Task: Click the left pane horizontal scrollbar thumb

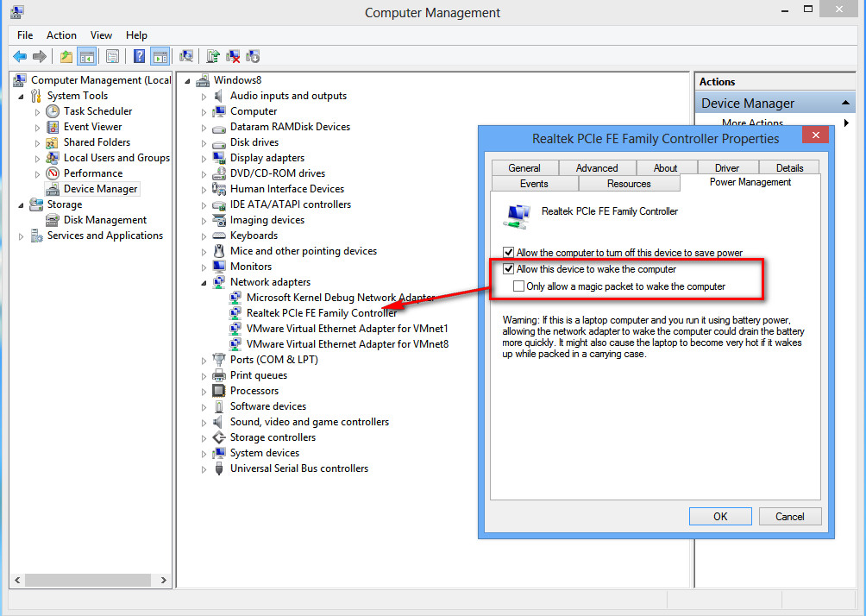Action: point(88,580)
